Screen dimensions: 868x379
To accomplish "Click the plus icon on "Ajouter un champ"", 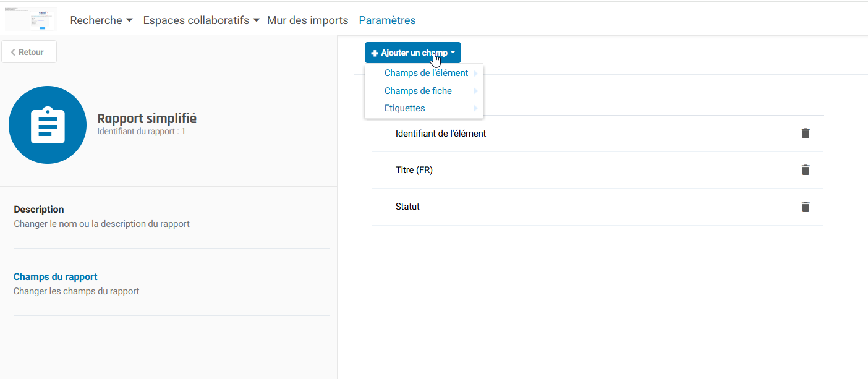I will point(373,53).
